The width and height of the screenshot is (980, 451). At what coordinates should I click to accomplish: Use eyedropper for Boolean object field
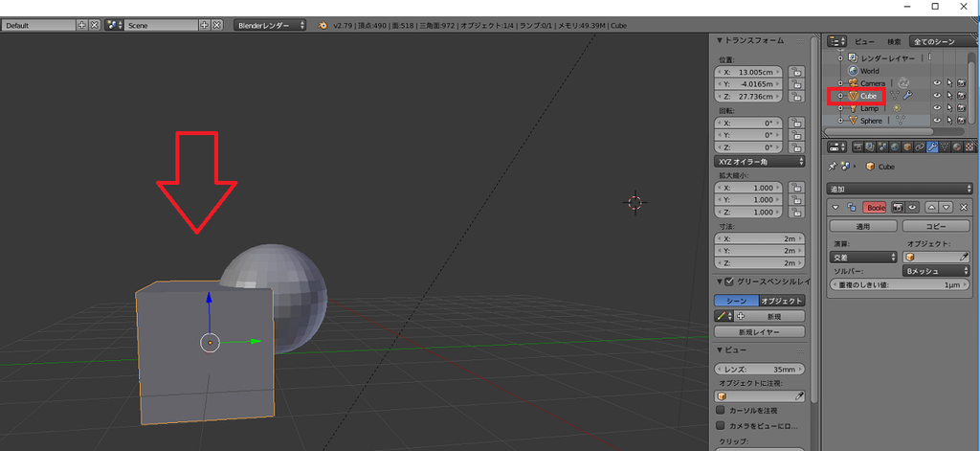[x=964, y=257]
